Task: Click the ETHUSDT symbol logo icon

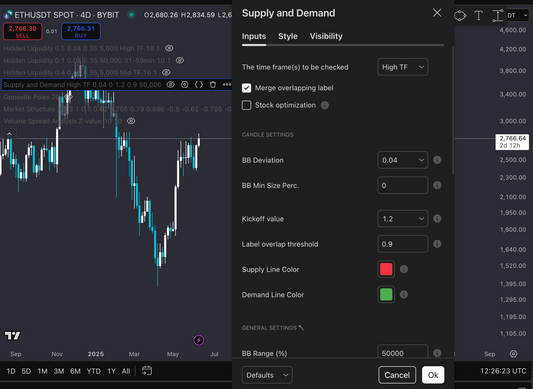Action: click(8, 15)
